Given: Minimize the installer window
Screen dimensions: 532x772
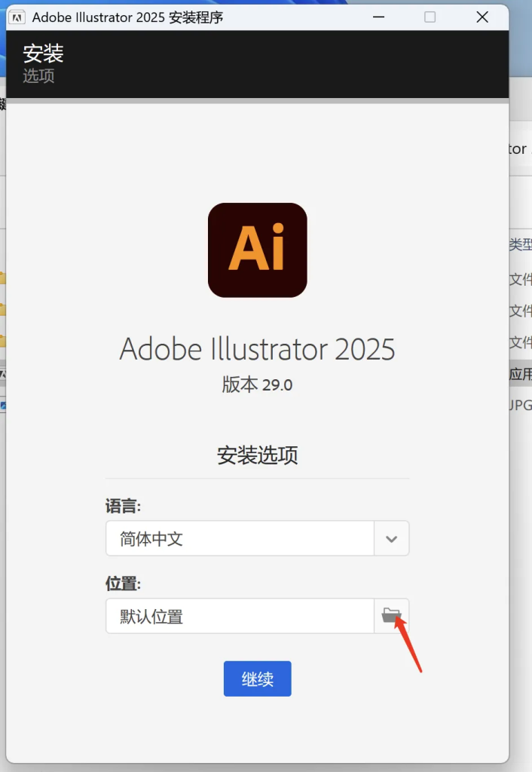Looking at the screenshot, I should (378, 17).
